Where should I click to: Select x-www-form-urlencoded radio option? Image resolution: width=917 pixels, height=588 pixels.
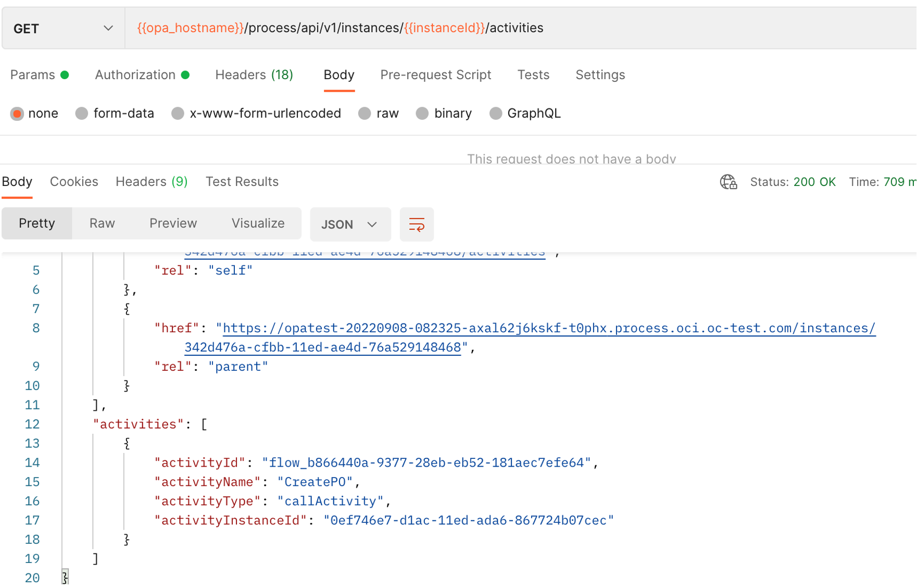point(178,114)
